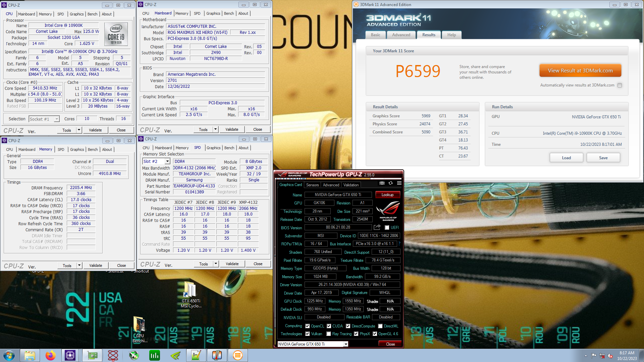The width and height of the screenshot is (644, 362).
Task: Expand Tools arrow in CPU-Z SPD window
Action: (216, 264)
